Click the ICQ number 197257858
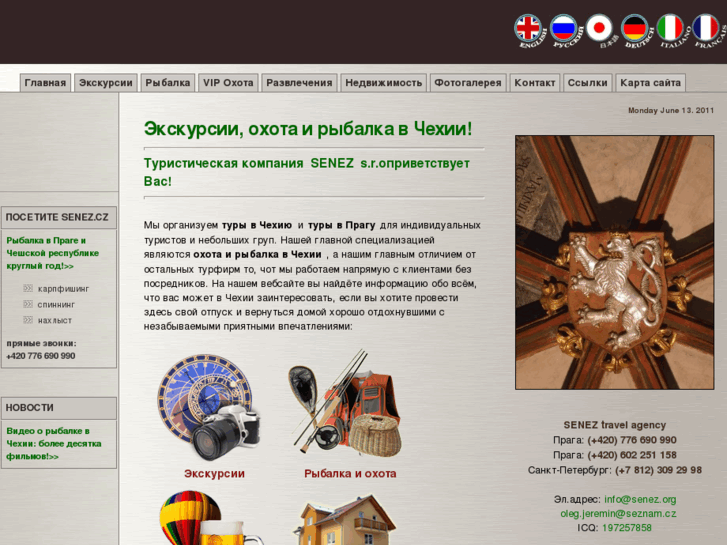The height and width of the screenshot is (545, 727). click(626, 528)
